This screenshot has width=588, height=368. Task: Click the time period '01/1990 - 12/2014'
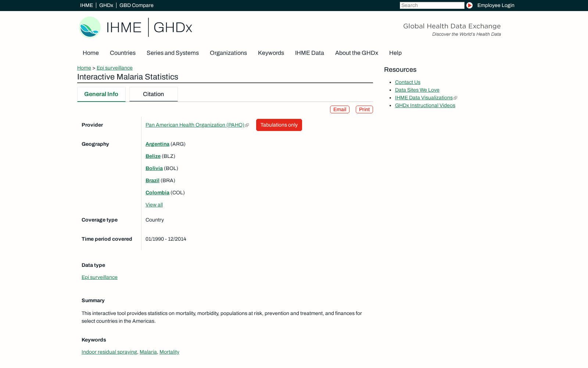pos(166,239)
